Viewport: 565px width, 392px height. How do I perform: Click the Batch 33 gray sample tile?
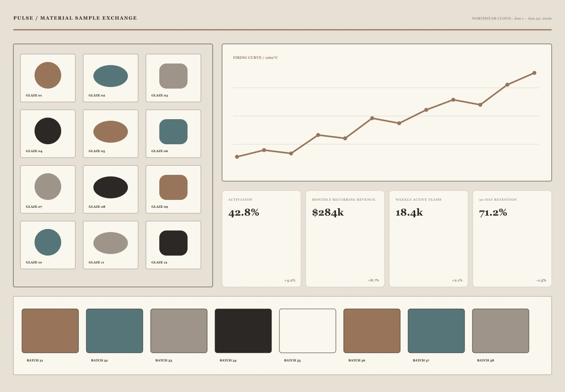point(179,331)
